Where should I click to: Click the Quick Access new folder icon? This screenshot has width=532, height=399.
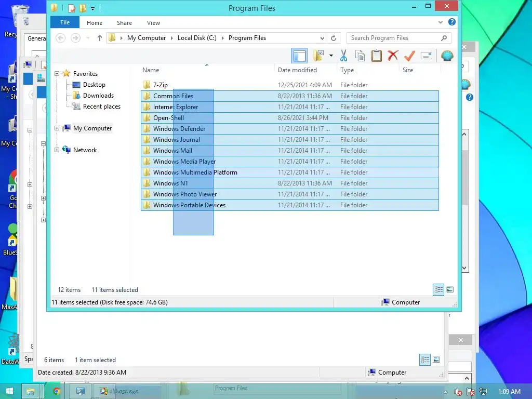(83, 8)
